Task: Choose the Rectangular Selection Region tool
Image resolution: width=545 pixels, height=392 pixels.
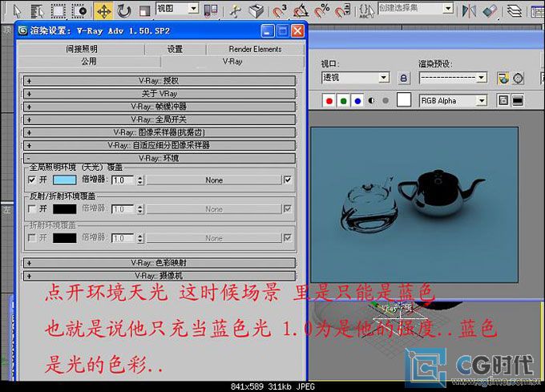Action: click(59, 10)
